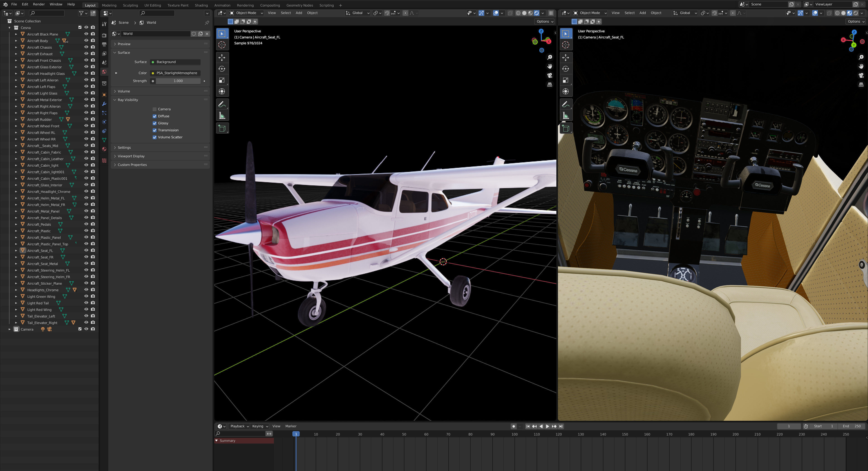This screenshot has width=868, height=471.
Task: Select the Cursor tool in right viewport
Action: (x=565, y=45)
